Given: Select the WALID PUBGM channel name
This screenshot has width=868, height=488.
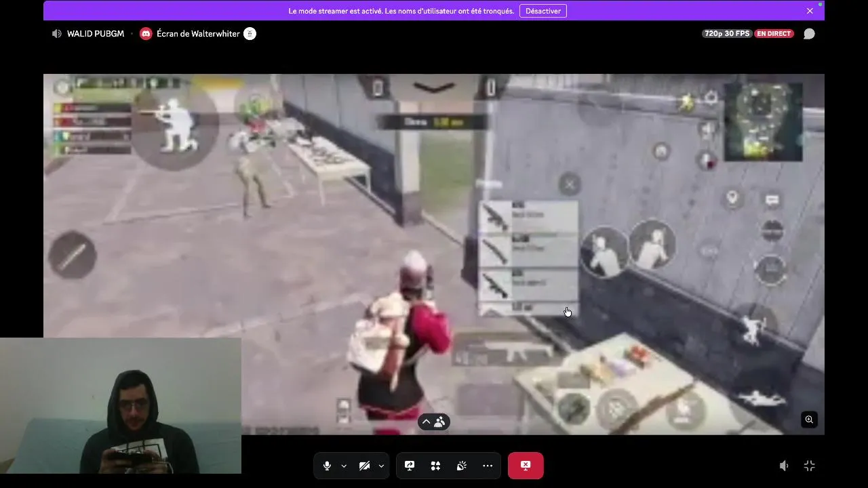Looking at the screenshot, I should [x=96, y=33].
